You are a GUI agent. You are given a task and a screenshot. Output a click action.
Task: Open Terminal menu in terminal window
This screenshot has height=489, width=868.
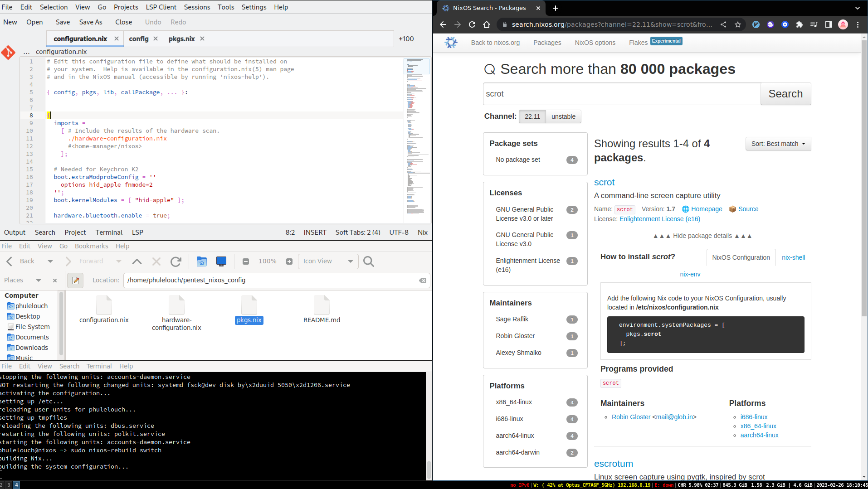(99, 366)
